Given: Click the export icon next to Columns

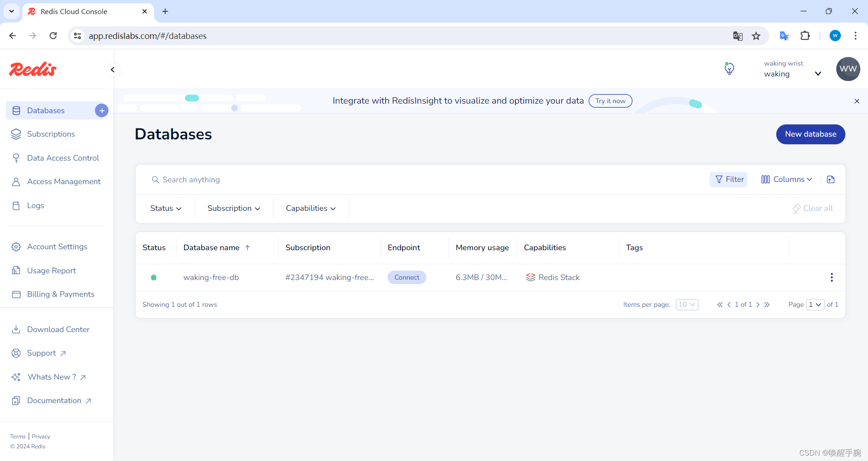Looking at the screenshot, I should (x=830, y=180).
